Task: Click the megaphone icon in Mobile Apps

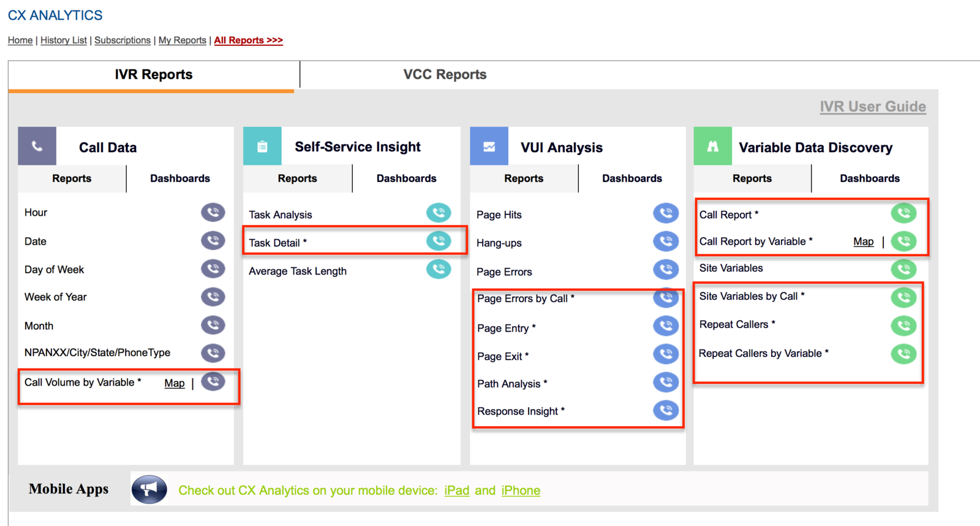Action: tap(149, 489)
